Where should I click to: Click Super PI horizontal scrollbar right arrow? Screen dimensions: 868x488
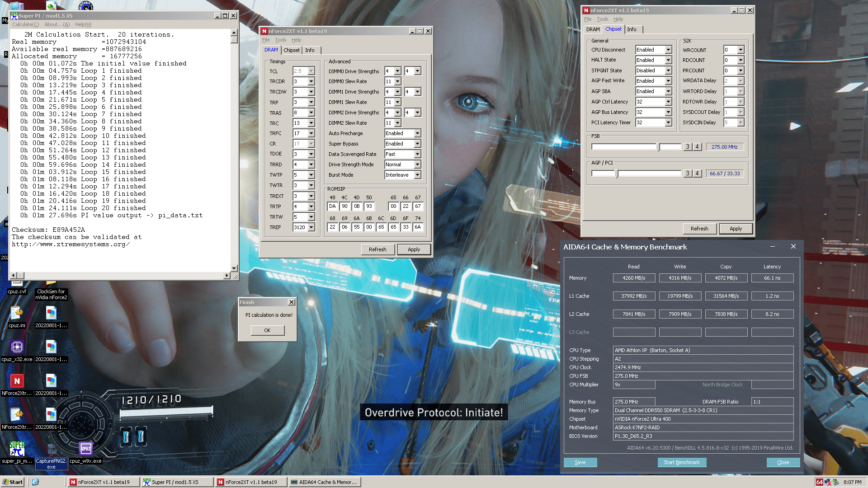(226, 276)
